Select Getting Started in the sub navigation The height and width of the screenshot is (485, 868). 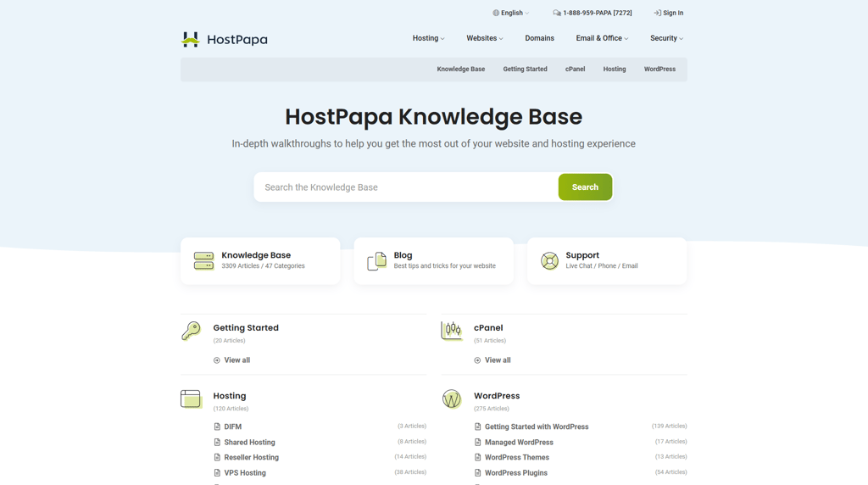tap(525, 70)
